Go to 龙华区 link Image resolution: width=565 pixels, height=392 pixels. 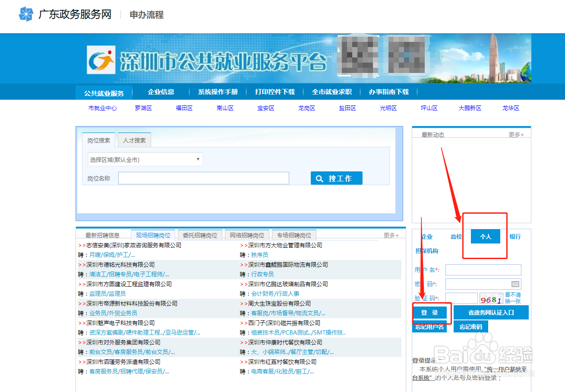click(511, 108)
